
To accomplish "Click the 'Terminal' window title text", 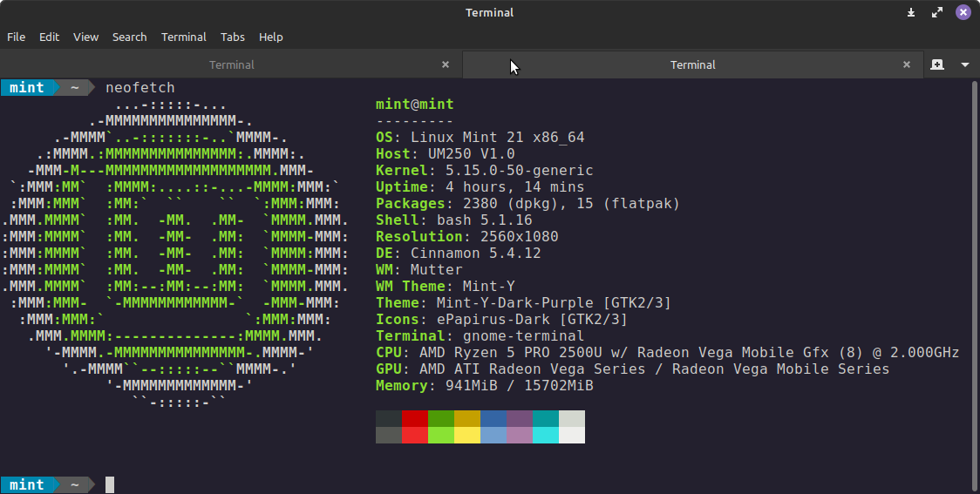I will [489, 12].
